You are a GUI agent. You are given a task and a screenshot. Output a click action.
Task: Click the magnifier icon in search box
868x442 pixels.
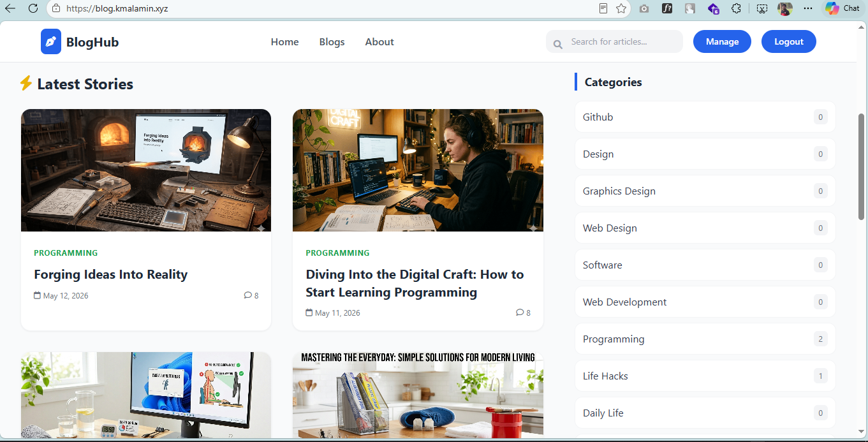558,44
